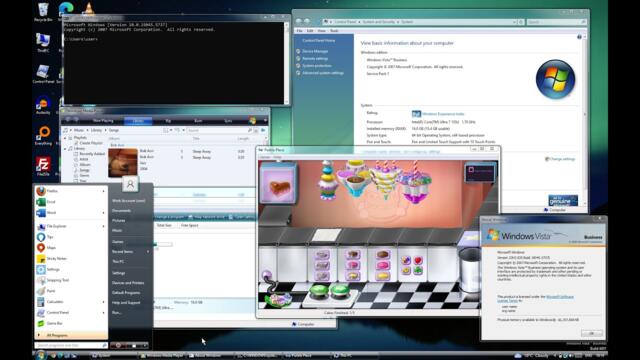Image resolution: width=640 pixels, height=360 pixels.
Task: Select Burn tab in Media Player
Action: pyautogui.click(x=198, y=121)
